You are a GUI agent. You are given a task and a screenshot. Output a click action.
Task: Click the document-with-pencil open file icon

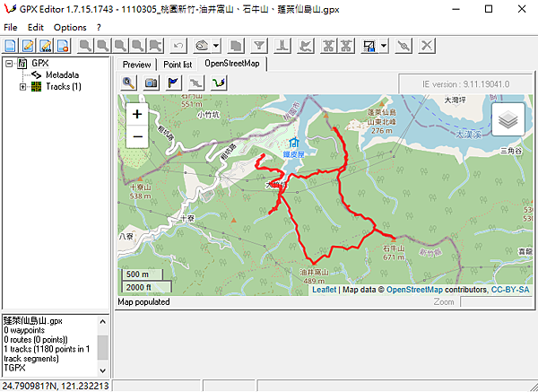tap(28, 46)
